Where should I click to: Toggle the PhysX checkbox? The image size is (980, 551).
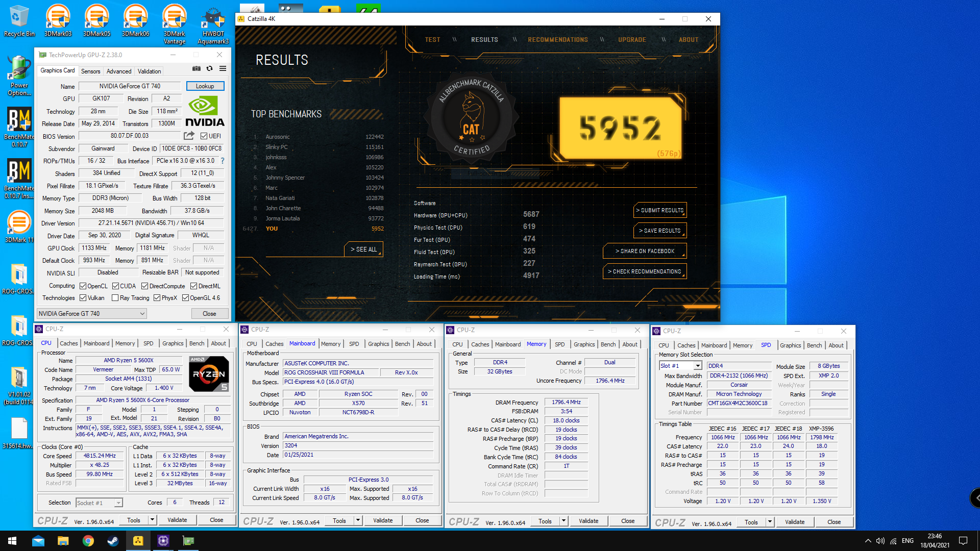(x=157, y=298)
